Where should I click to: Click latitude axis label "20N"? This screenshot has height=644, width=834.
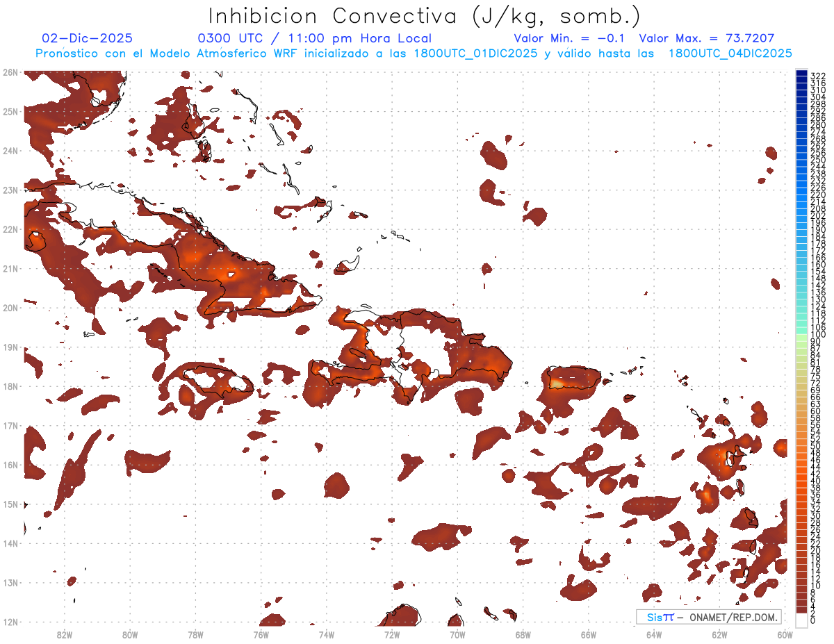(x=10, y=308)
